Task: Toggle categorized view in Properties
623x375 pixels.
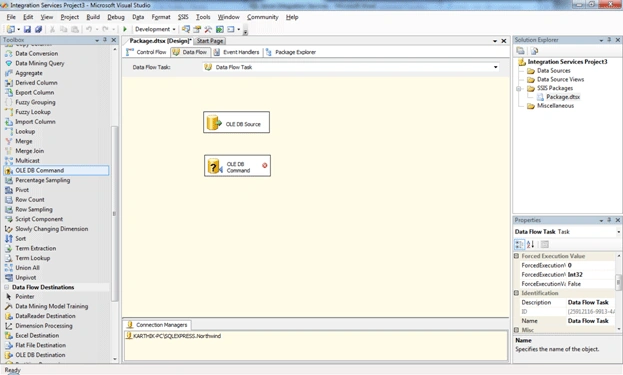Action: (519, 244)
